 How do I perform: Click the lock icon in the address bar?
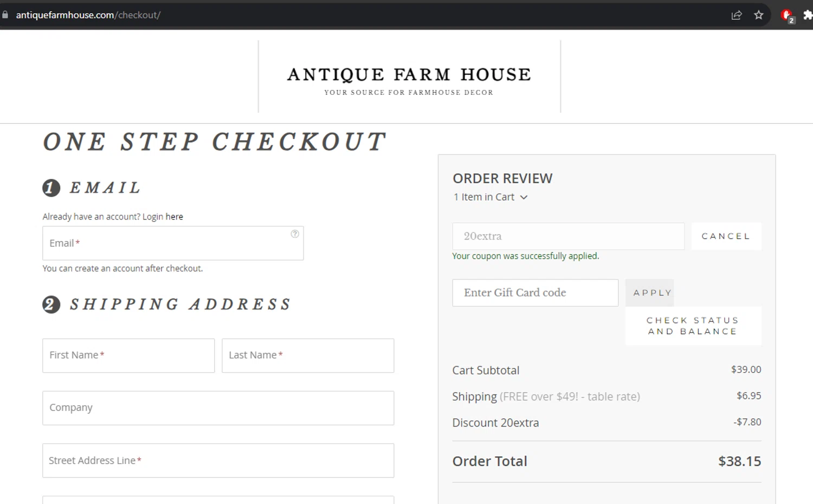5,15
